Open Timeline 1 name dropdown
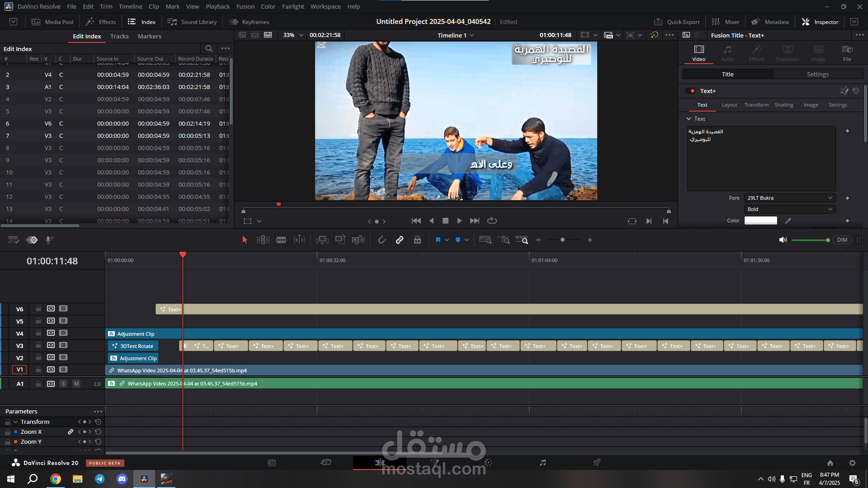This screenshot has width=868, height=488. tap(456, 35)
